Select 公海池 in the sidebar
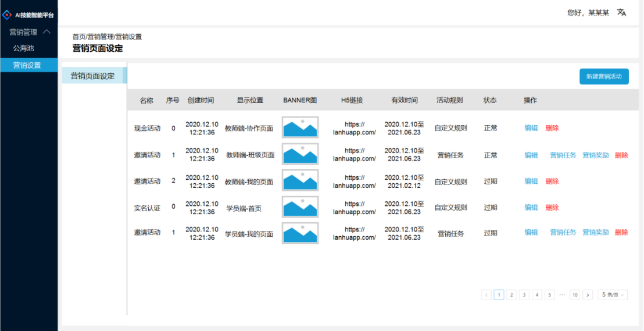 coord(24,48)
